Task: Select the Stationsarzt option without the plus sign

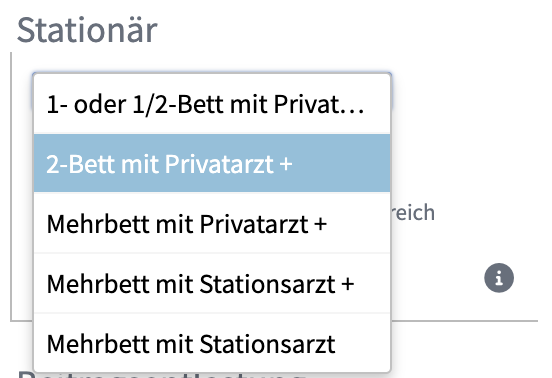Action: click(x=212, y=343)
